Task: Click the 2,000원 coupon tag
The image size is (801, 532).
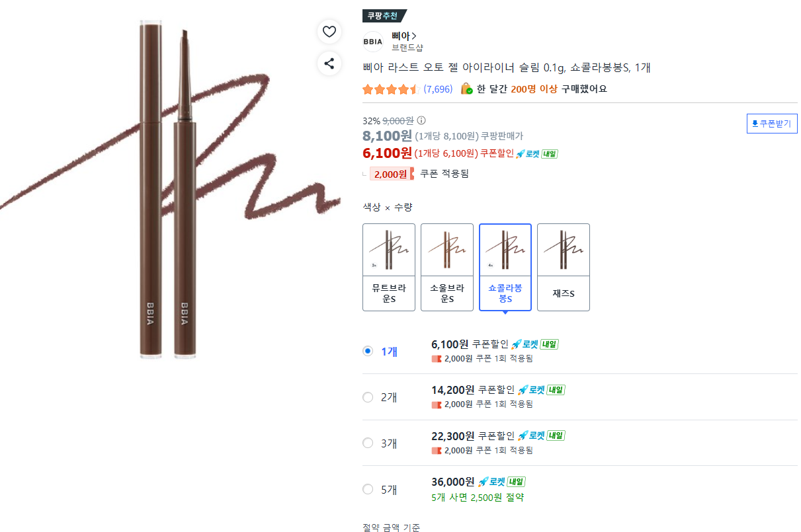Action: coord(392,174)
